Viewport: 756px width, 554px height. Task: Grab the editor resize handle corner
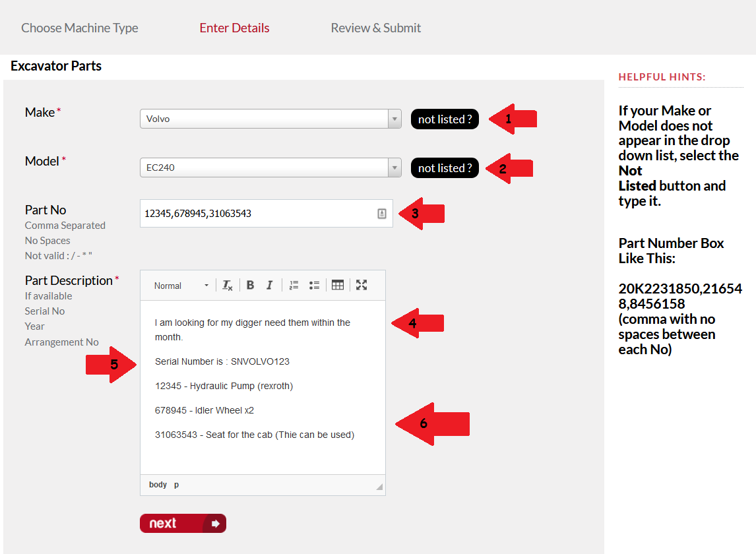click(x=379, y=487)
